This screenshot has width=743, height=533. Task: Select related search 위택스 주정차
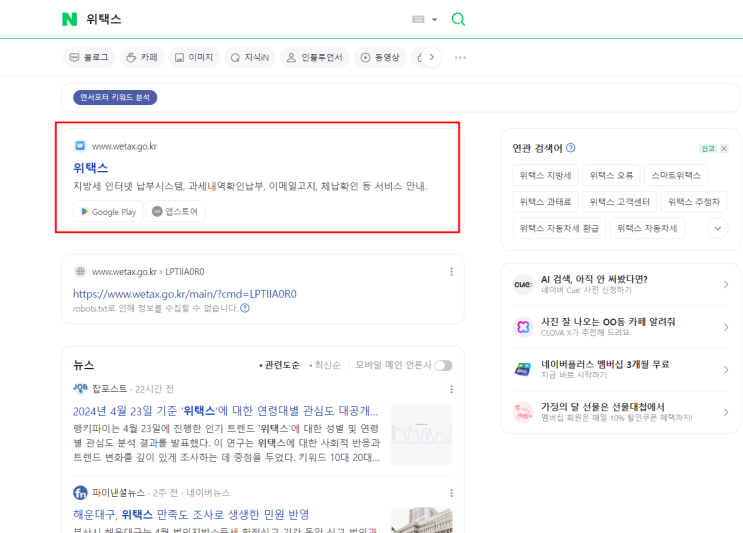[x=694, y=202]
